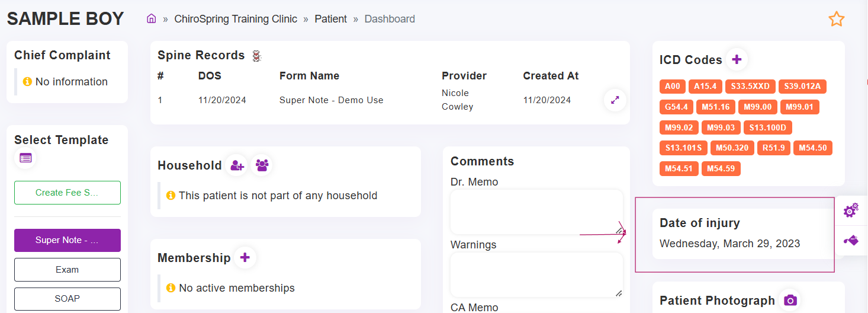This screenshot has height=313, width=868.
Task: Select the Super Note template button
Action: click(67, 240)
